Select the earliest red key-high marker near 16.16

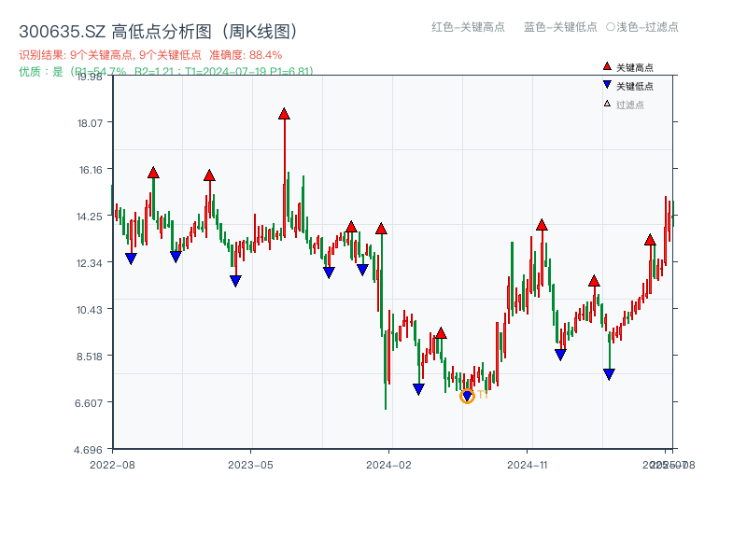[153, 173]
